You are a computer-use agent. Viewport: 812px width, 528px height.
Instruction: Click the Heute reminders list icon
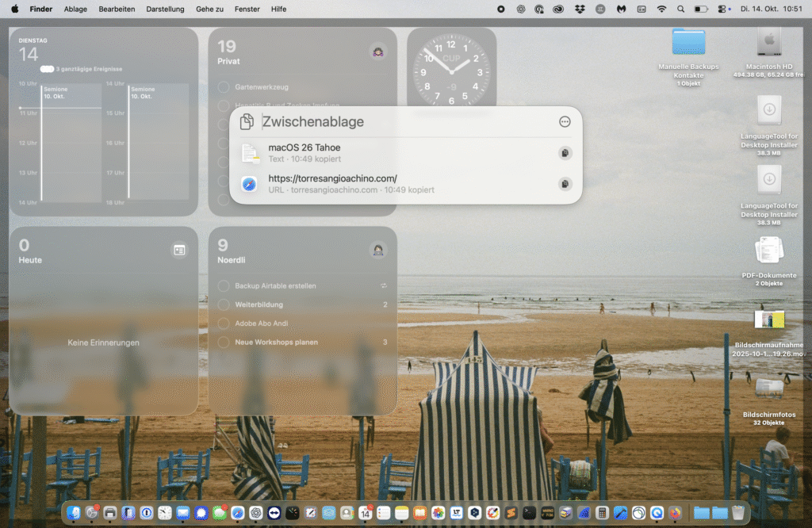tap(179, 250)
